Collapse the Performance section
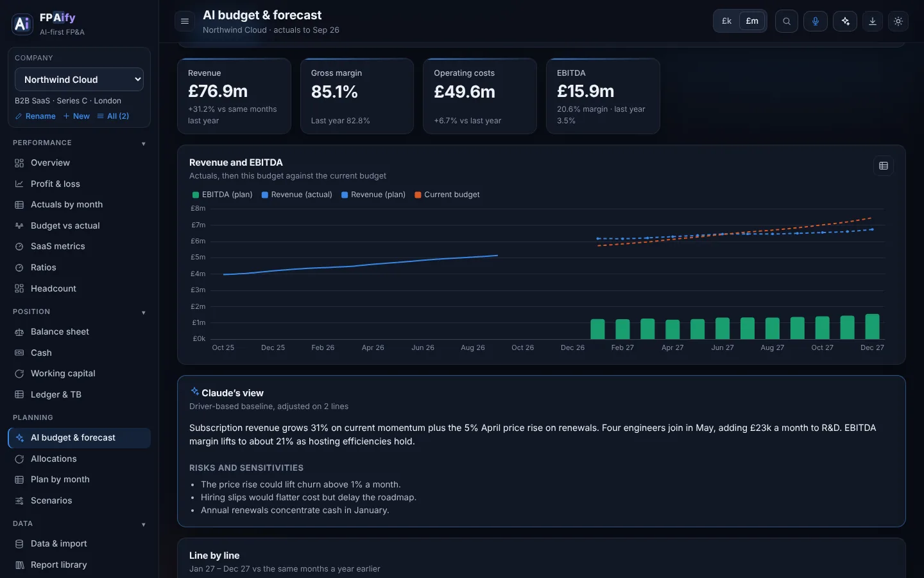 tap(80, 143)
